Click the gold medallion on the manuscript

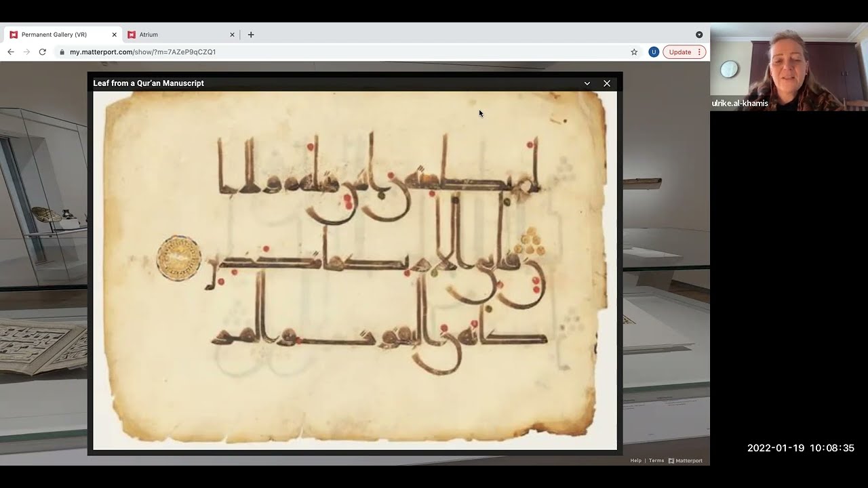[179, 258]
